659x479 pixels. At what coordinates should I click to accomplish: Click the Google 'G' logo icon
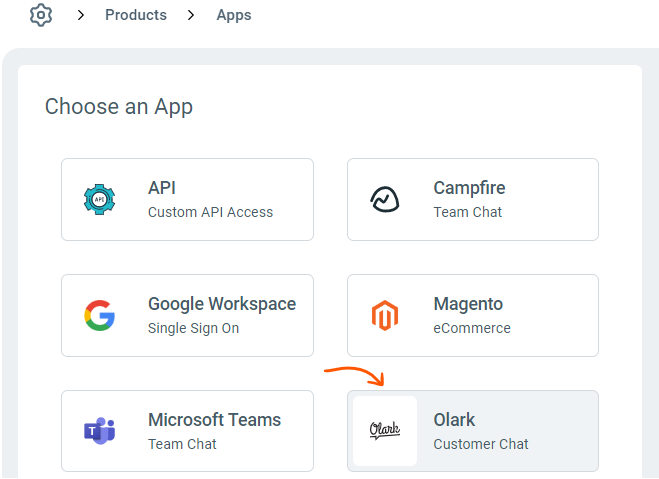(99, 316)
